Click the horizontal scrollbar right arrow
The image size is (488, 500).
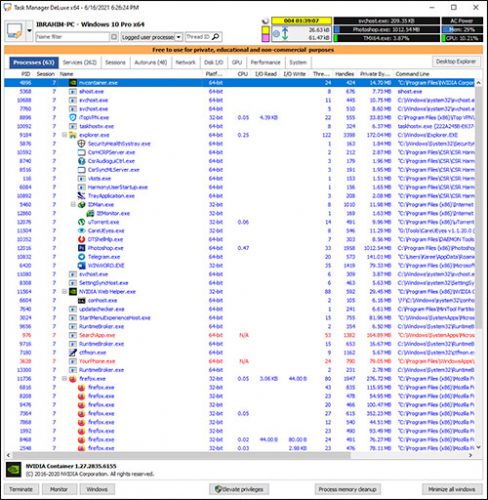click(x=470, y=455)
